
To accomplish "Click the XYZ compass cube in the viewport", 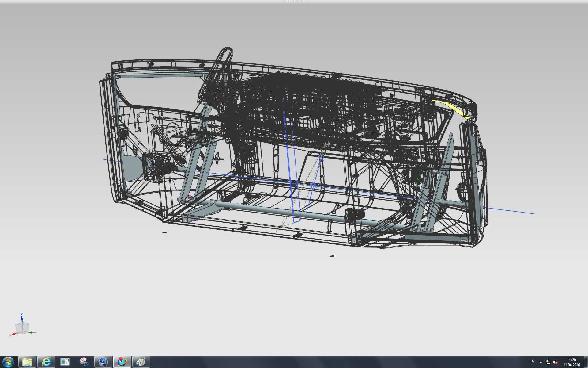I will click(x=22, y=328).
